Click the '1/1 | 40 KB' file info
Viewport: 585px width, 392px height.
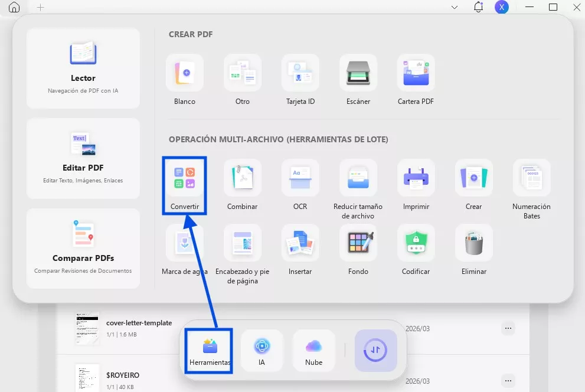tap(120, 387)
